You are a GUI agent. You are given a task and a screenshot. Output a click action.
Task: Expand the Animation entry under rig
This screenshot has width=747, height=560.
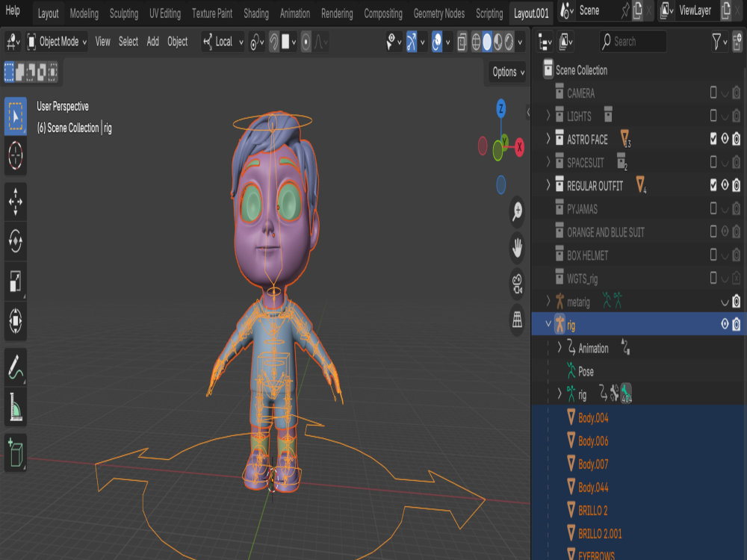point(560,348)
